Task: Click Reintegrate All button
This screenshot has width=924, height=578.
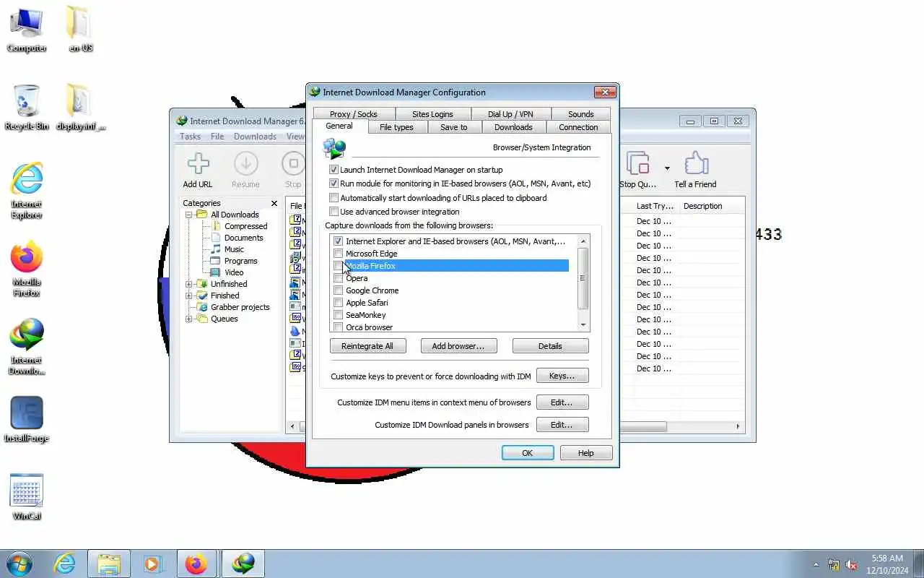Action: click(x=367, y=346)
